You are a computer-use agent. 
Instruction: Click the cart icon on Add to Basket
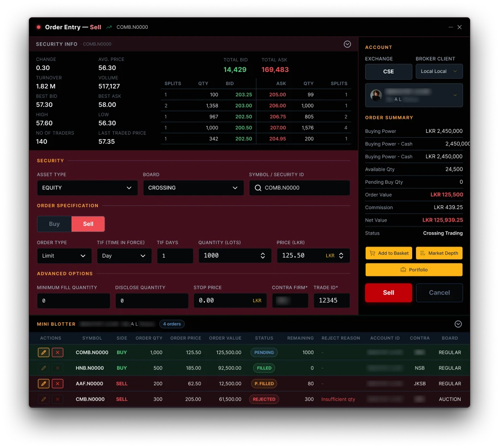click(372, 253)
